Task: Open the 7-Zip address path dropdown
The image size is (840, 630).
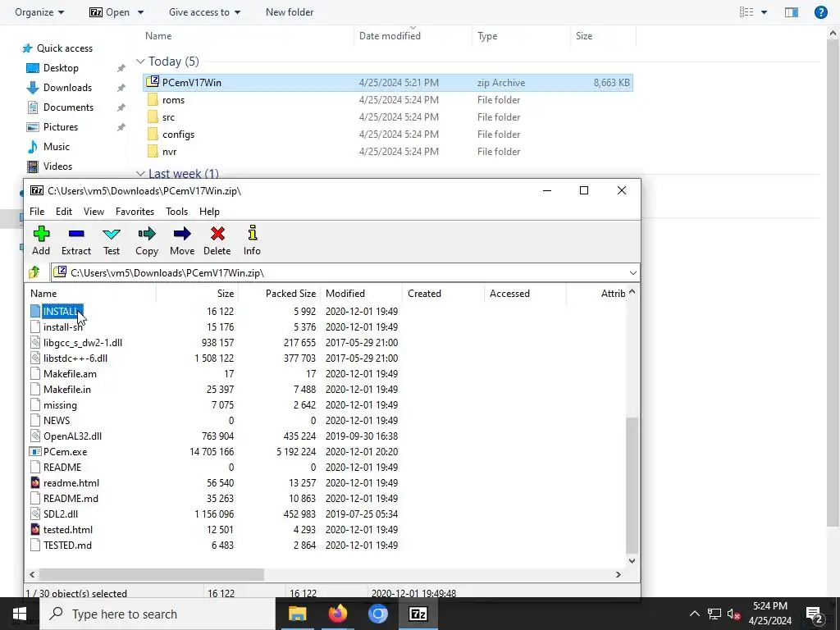Action: coord(632,272)
